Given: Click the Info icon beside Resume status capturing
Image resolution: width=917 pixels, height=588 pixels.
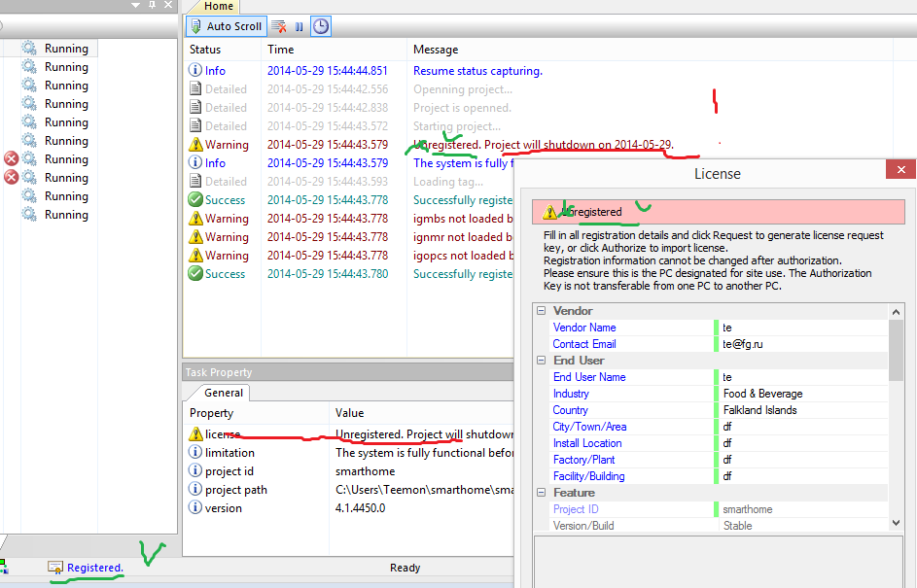Looking at the screenshot, I should point(194,70).
